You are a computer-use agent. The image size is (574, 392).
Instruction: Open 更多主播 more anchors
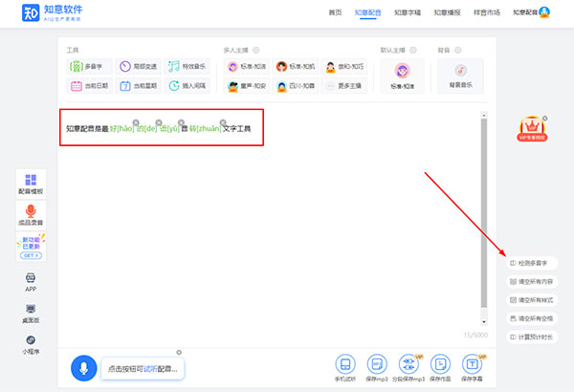pyautogui.click(x=344, y=86)
